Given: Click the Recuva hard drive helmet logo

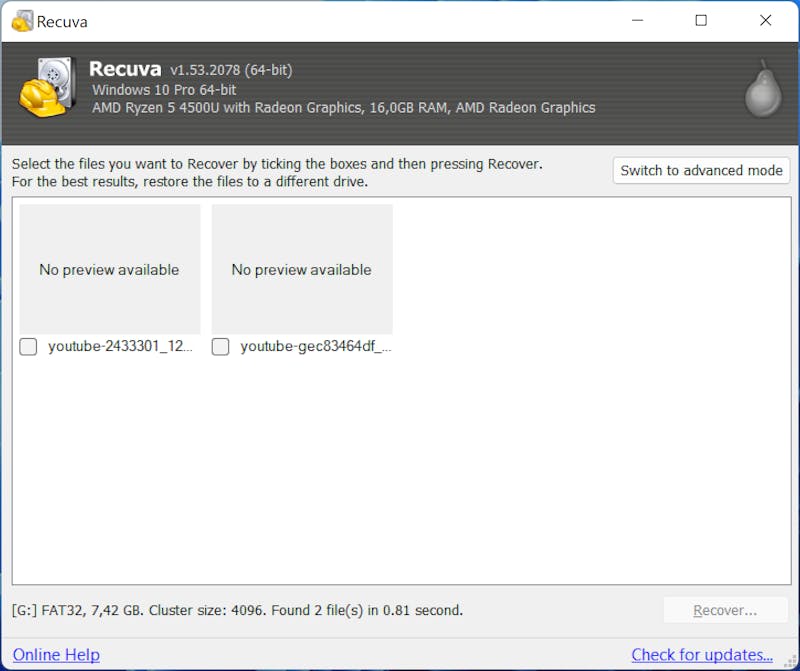Looking at the screenshot, I should point(48,87).
